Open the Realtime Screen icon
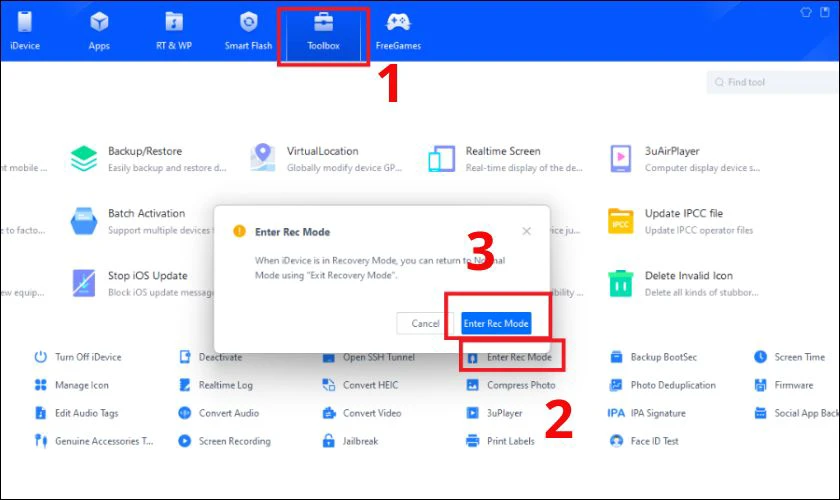Viewport: 840px width, 500px height. pyautogui.click(x=441, y=159)
